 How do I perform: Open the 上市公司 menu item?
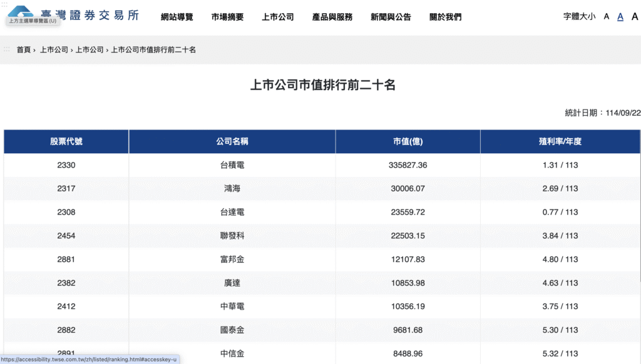(277, 17)
